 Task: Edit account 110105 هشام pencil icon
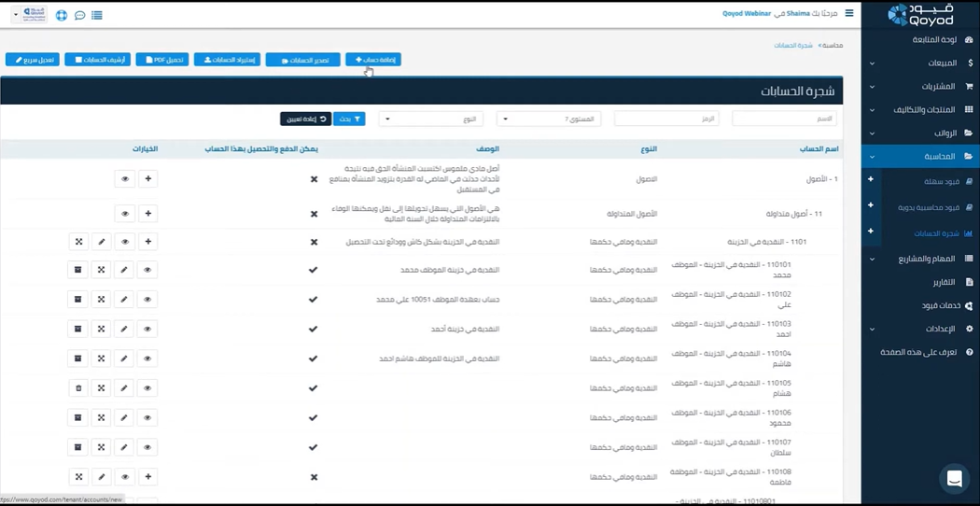pyautogui.click(x=124, y=387)
